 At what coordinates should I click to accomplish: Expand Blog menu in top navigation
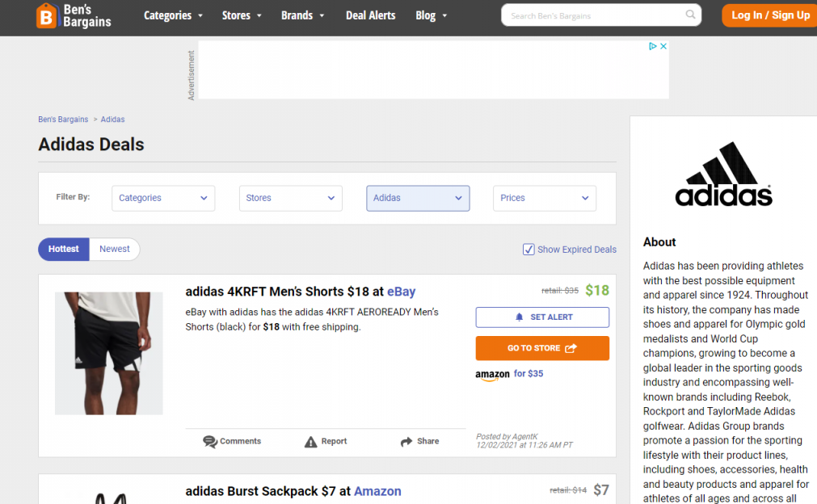(x=431, y=15)
